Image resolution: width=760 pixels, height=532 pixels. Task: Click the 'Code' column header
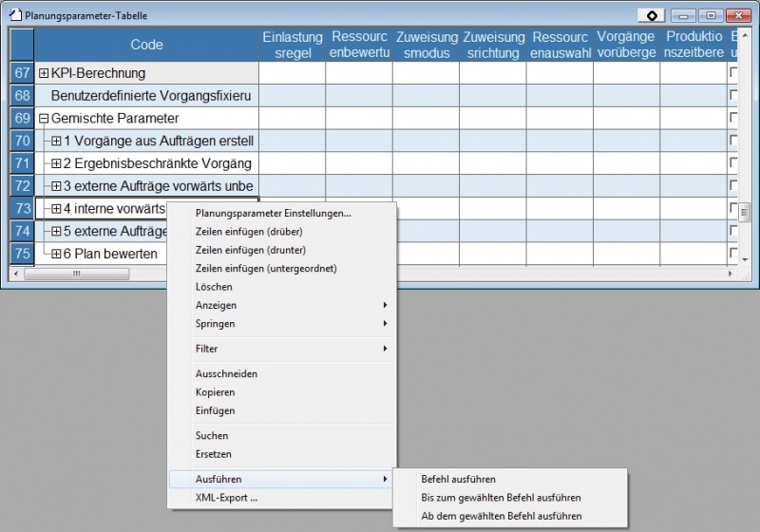(x=146, y=45)
